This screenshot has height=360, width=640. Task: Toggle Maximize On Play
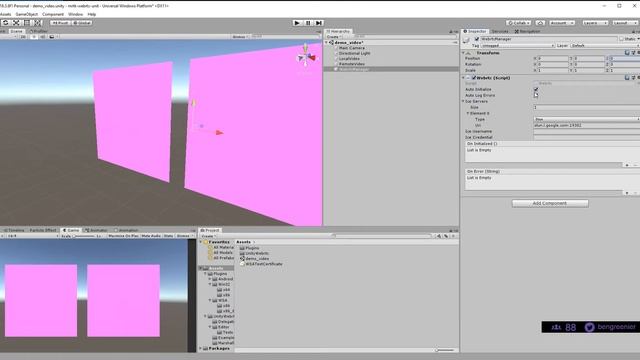(x=123, y=236)
